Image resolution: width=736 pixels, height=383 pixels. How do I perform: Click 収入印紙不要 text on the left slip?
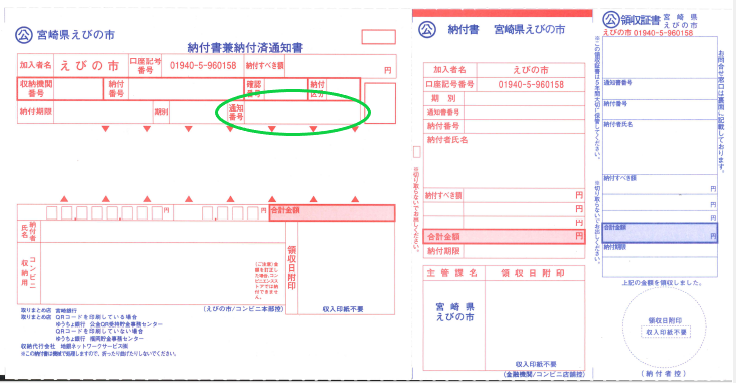pyautogui.click(x=343, y=309)
